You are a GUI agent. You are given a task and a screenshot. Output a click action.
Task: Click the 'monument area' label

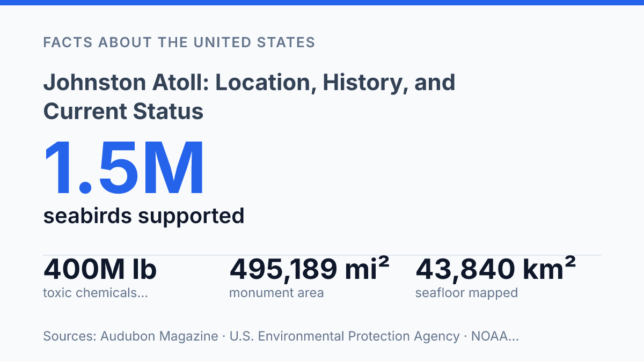(276, 293)
